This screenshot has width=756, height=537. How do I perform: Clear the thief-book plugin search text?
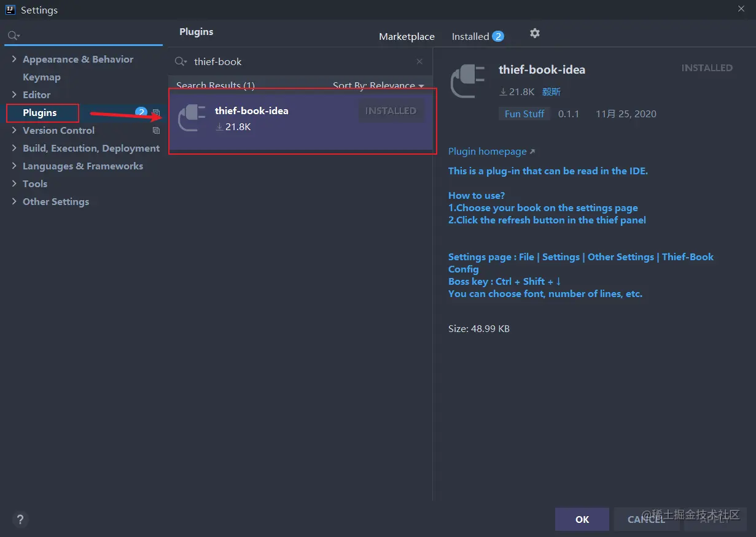(x=419, y=61)
